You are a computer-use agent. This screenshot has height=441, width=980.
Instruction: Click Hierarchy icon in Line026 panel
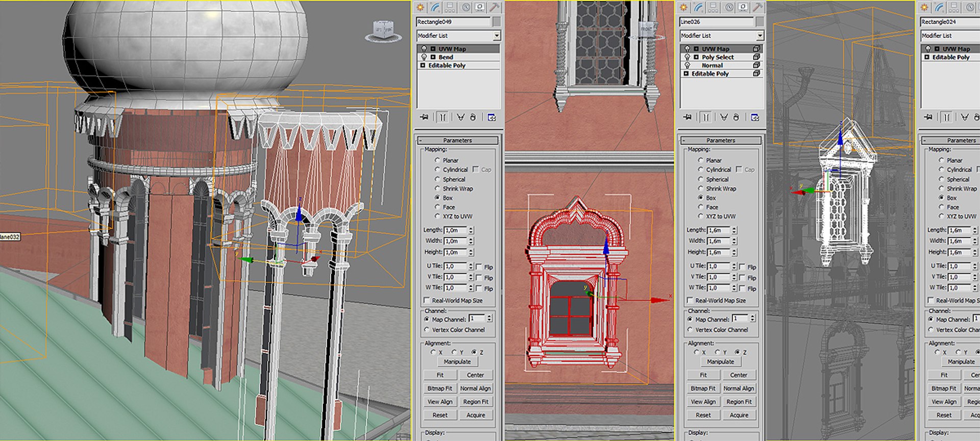coord(713,7)
